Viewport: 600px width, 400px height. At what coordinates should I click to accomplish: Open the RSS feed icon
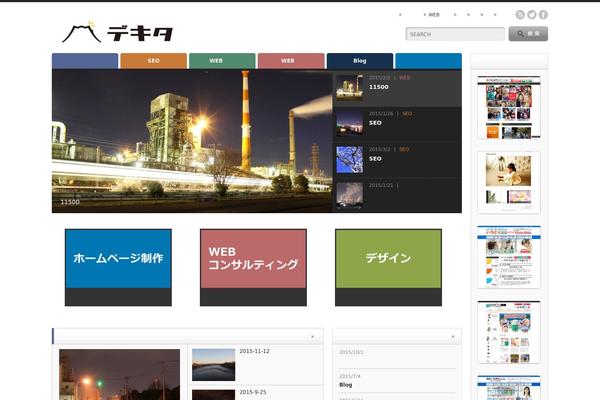point(520,15)
